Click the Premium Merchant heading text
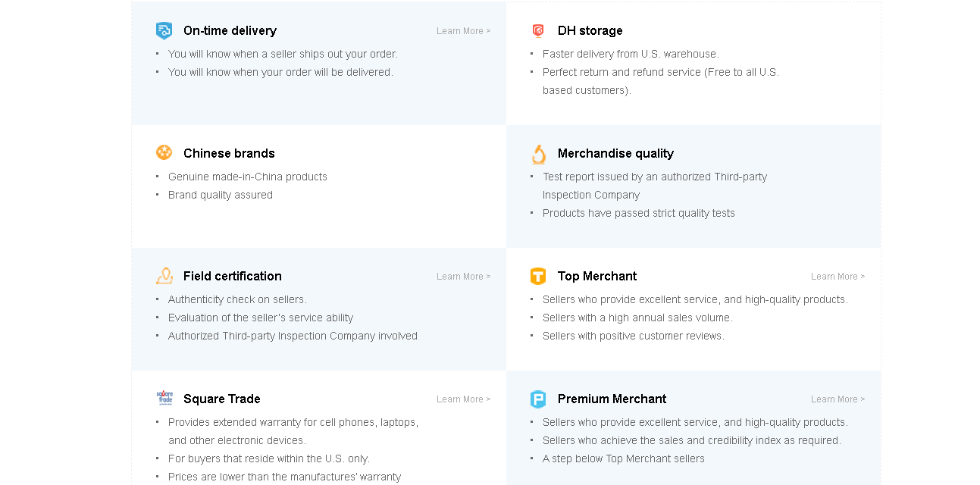This screenshot has height=485, width=980. (612, 399)
